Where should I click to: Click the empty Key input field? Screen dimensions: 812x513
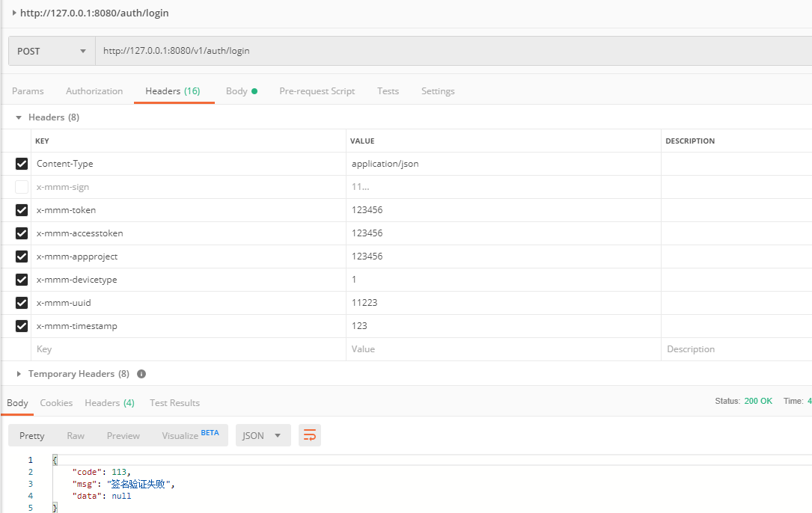point(189,349)
